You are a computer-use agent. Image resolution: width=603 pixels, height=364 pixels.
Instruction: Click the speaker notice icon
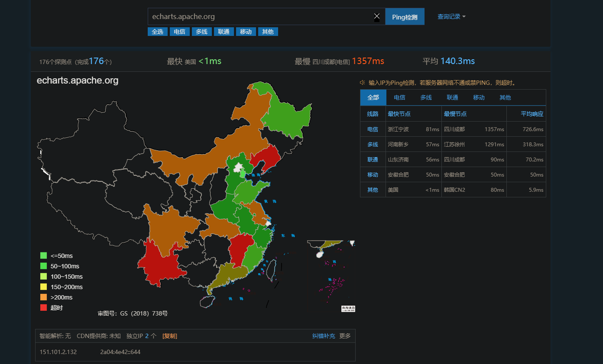[x=363, y=82]
